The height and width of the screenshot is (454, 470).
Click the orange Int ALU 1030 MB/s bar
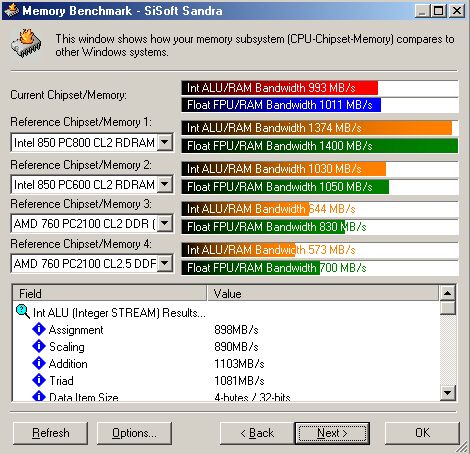[284, 169]
